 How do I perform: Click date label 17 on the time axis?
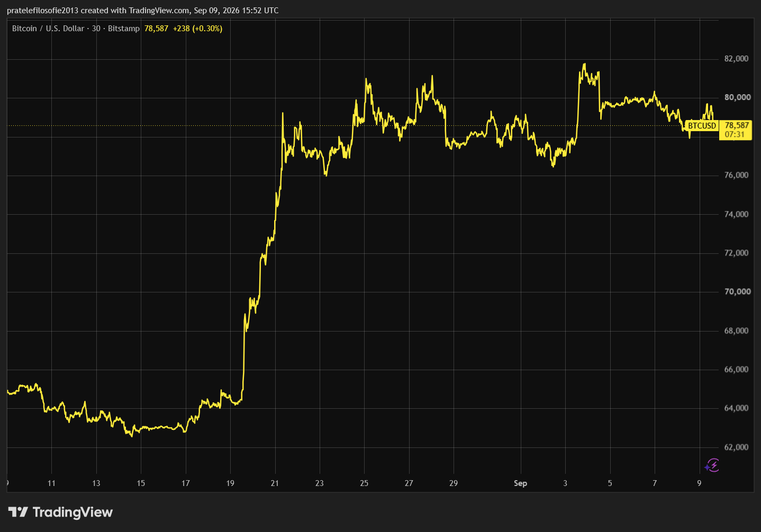click(185, 483)
